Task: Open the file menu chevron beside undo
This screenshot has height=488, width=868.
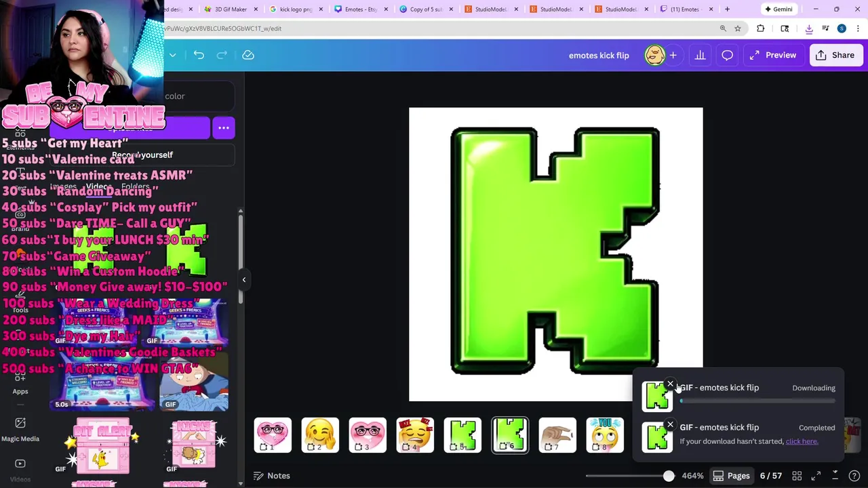Action: 172,55
